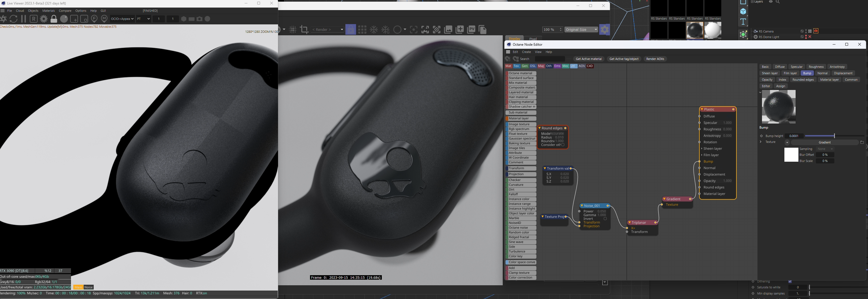Click the Assign tab button
Image resolution: width=868 pixels, height=299 pixels.
(x=780, y=86)
